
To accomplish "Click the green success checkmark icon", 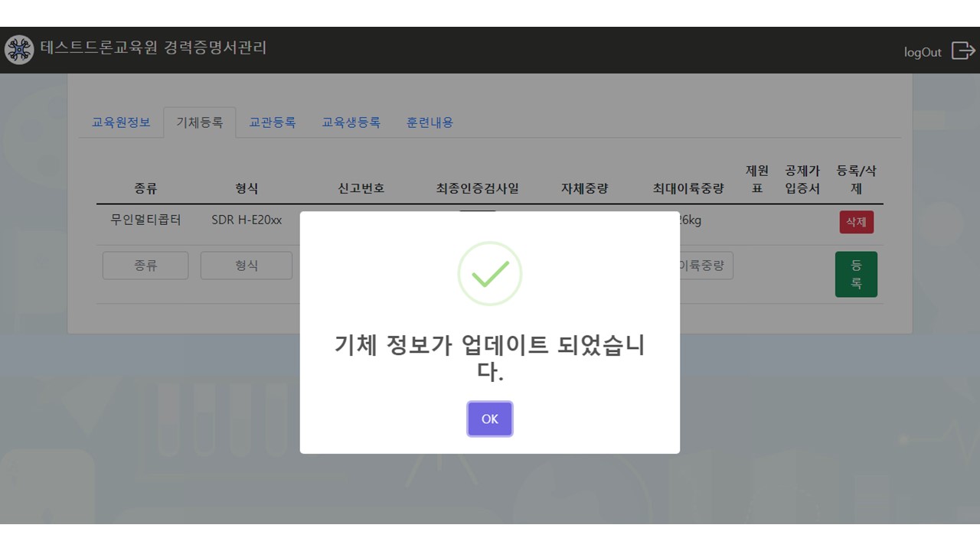I will tap(490, 274).
